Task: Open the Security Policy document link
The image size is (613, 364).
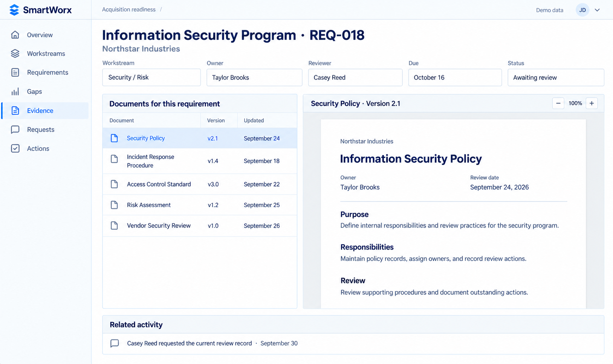Action: coord(146,138)
